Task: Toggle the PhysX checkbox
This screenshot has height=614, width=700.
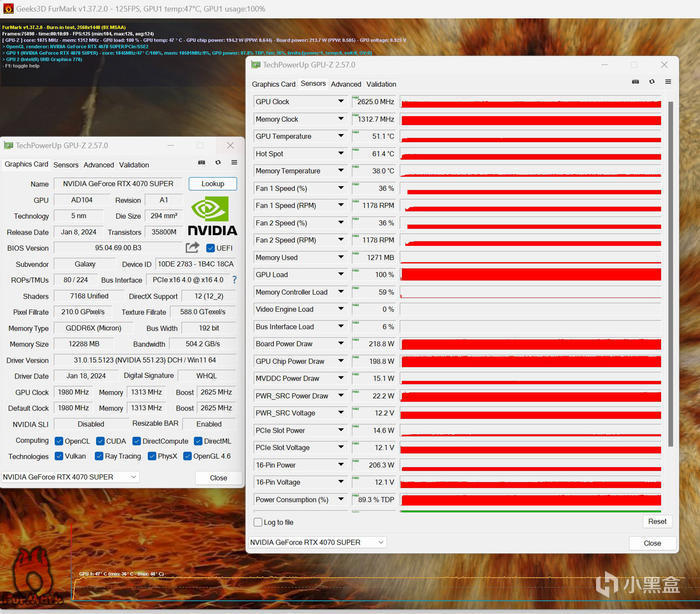Action: pos(152,456)
